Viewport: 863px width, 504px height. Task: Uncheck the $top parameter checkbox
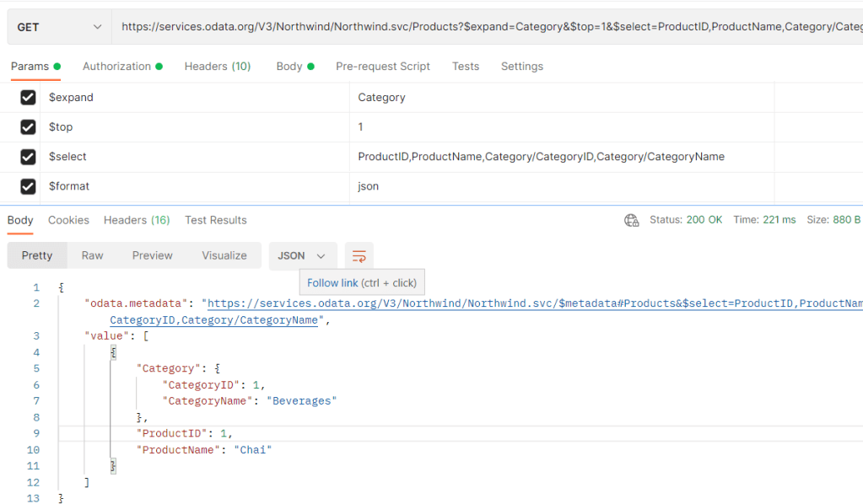click(28, 127)
